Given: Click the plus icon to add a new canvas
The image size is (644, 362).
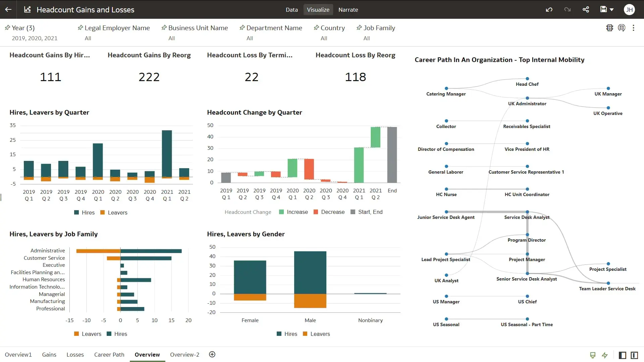Looking at the screenshot, I should pos(212,354).
